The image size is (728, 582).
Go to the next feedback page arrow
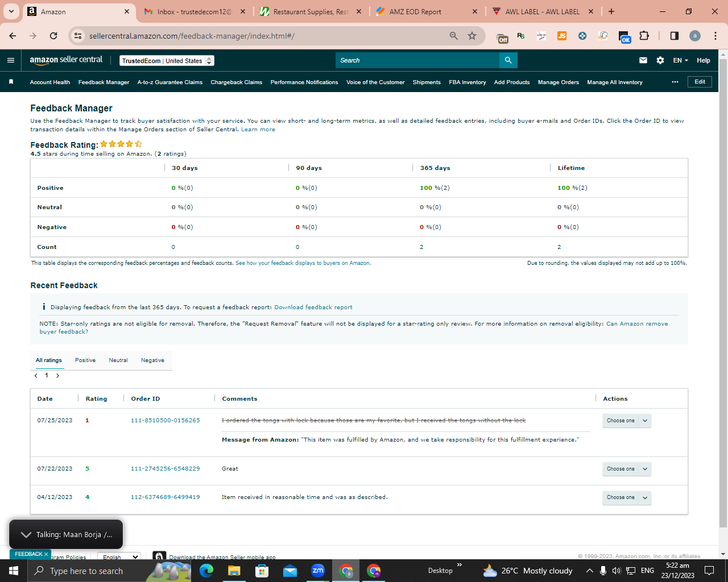57,376
